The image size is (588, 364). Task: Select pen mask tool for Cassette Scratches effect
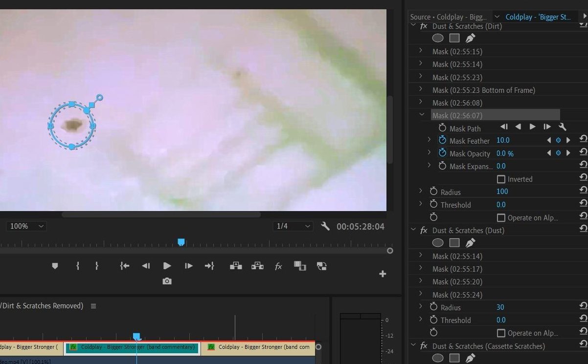pos(470,358)
